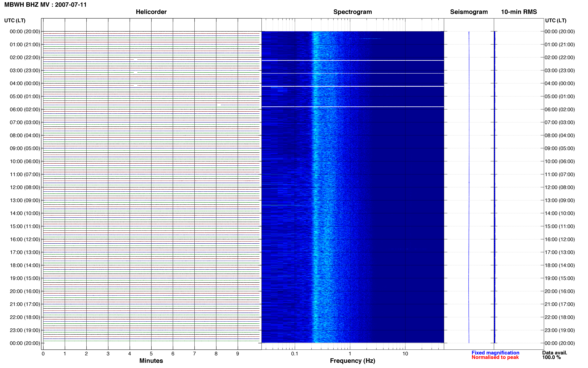
Task: Click right axis time label '23:00 (19:00)'
Action: 560,330
